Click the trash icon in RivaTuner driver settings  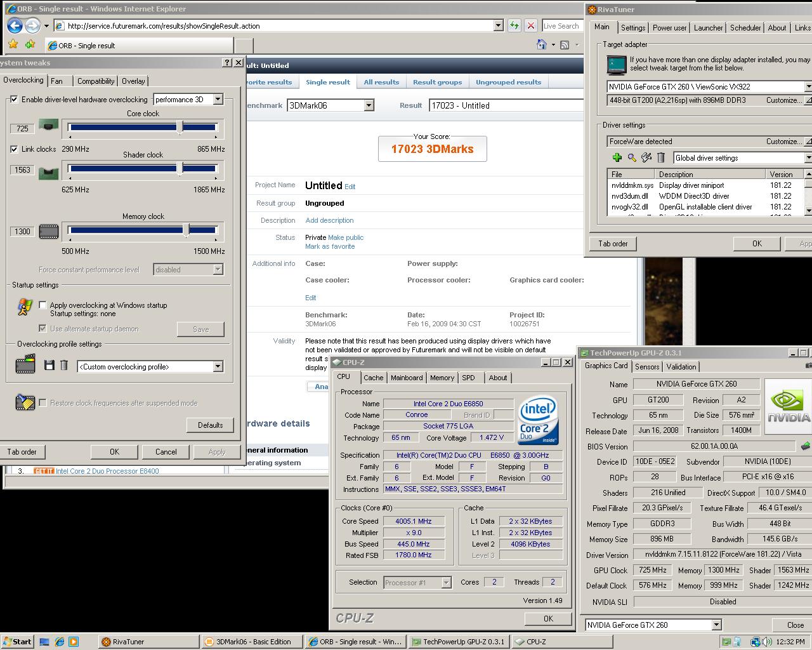(x=660, y=157)
